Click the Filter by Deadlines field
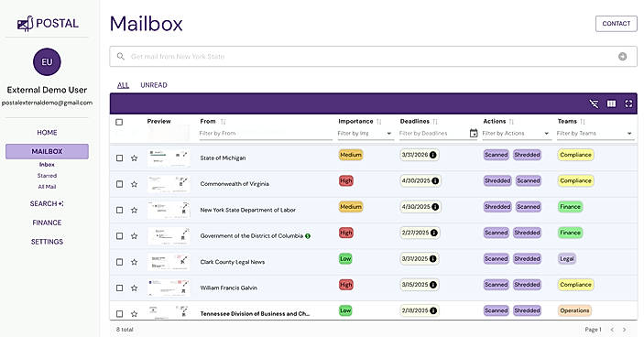 (433, 134)
